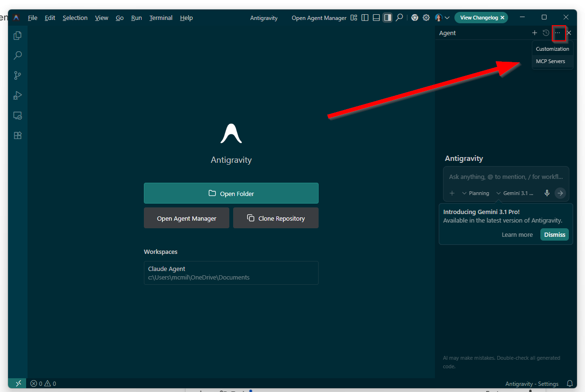The image size is (585, 392).
Task: Expand the account dropdown chevron
Action: pyautogui.click(x=447, y=18)
